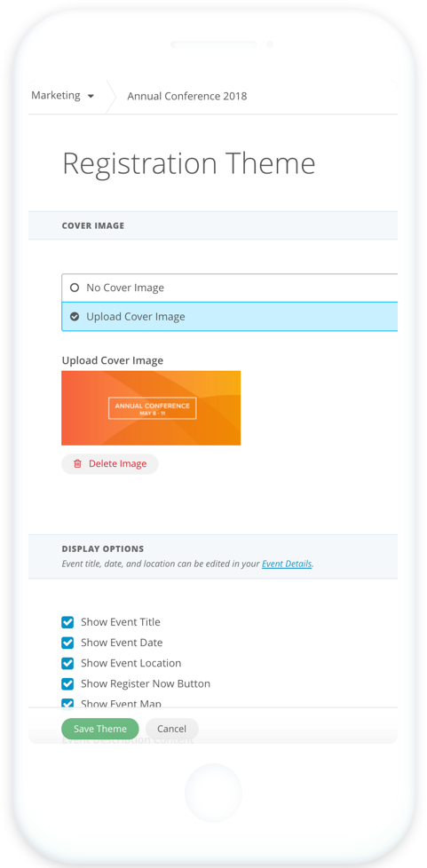The image size is (427, 868).
Task: Open the Marketing breadcrumb menu
Action: (62, 96)
